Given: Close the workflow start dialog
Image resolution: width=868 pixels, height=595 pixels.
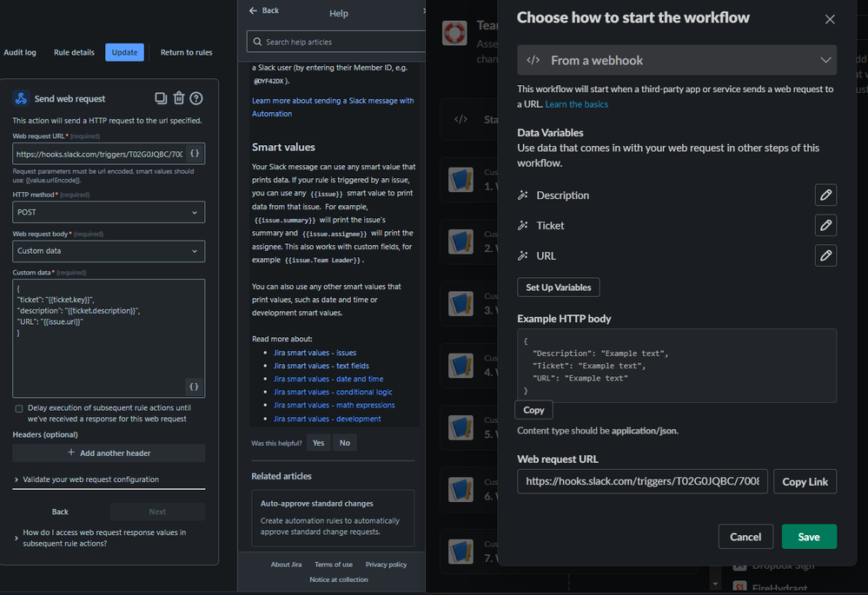Looking at the screenshot, I should click(829, 19).
